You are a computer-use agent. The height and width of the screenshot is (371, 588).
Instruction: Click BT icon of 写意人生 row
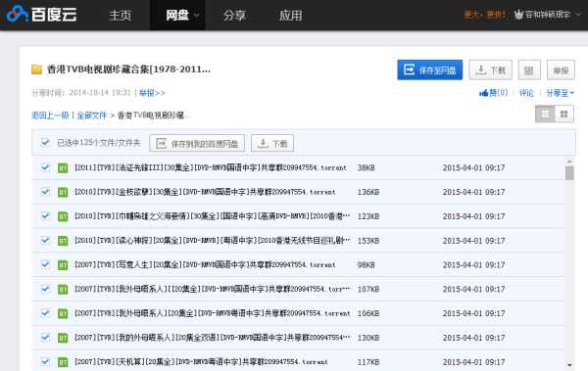pyautogui.click(x=63, y=265)
